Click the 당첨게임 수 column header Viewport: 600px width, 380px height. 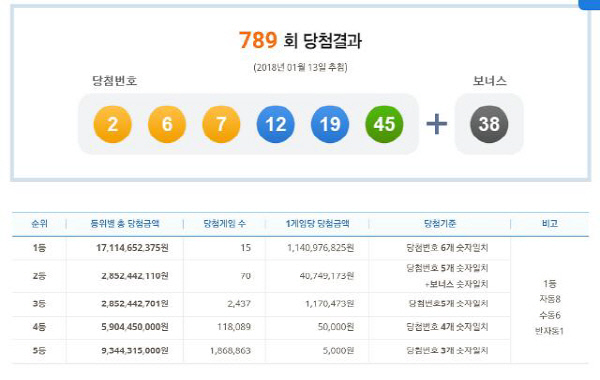[x=224, y=223]
